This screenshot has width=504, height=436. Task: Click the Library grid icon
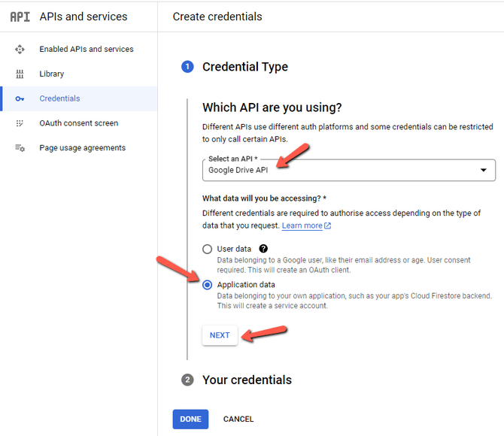pyautogui.click(x=20, y=74)
